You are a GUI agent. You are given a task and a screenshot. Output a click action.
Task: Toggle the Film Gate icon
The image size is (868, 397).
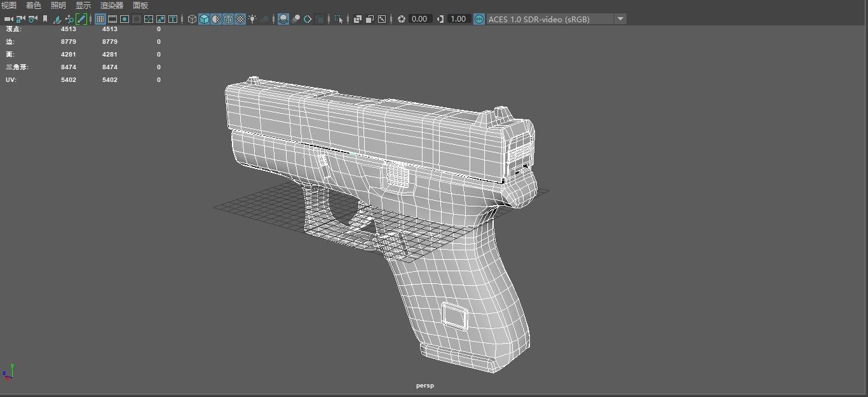pyautogui.click(x=112, y=19)
